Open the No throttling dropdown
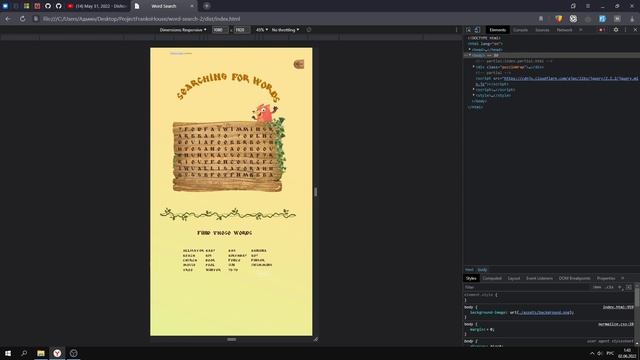640x360 pixels. pos(285,30)
